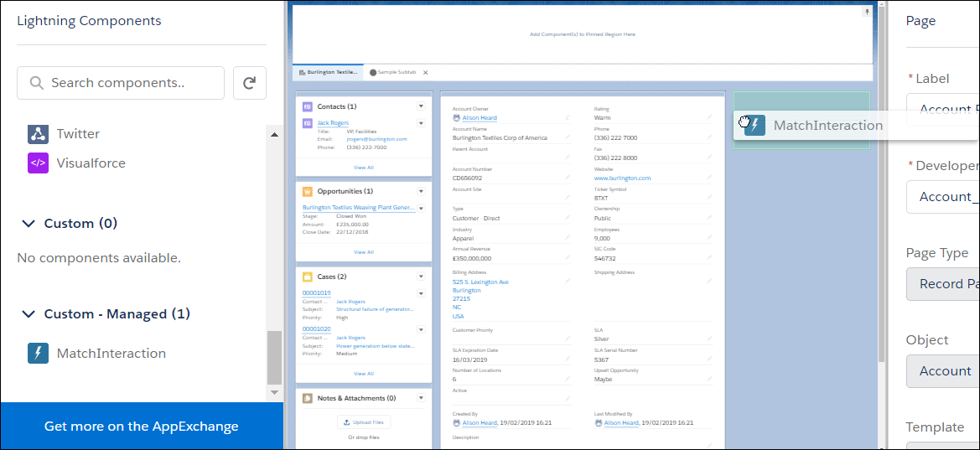Edit the Type field pencil icon
The height and width of the screenshot is (450, 980).
pyautogui.click(x=568, y=218)
